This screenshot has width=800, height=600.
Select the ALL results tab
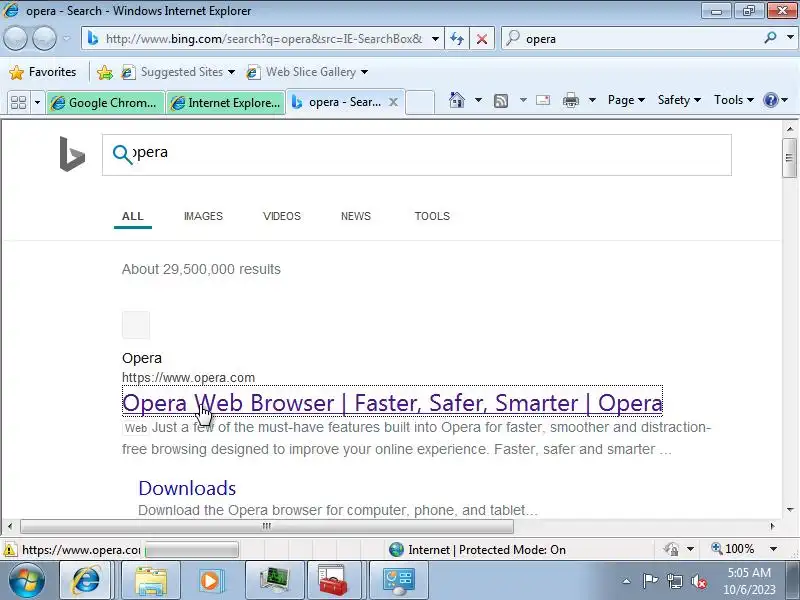133,216
